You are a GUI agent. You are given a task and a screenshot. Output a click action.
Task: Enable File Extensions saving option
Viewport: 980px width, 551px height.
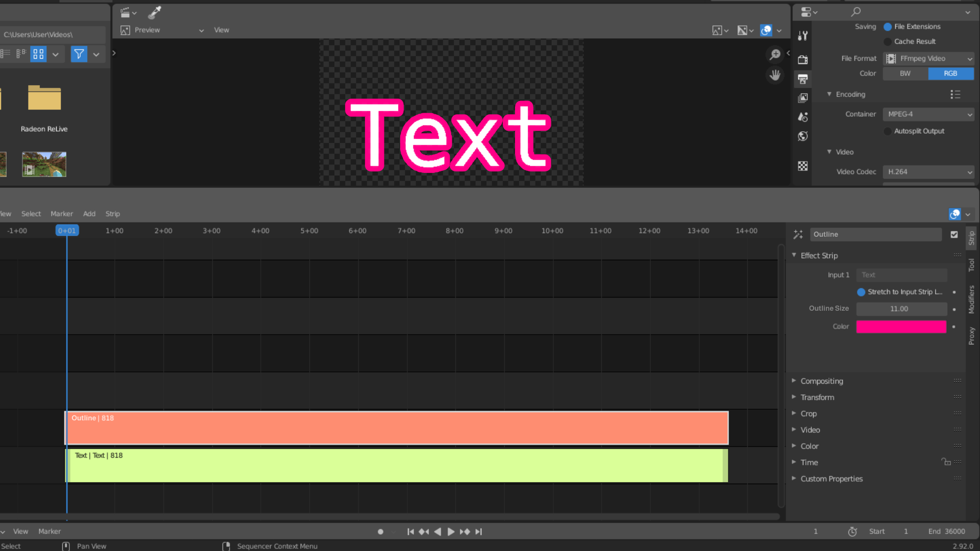pyautogui.click(x=888, y=27)
